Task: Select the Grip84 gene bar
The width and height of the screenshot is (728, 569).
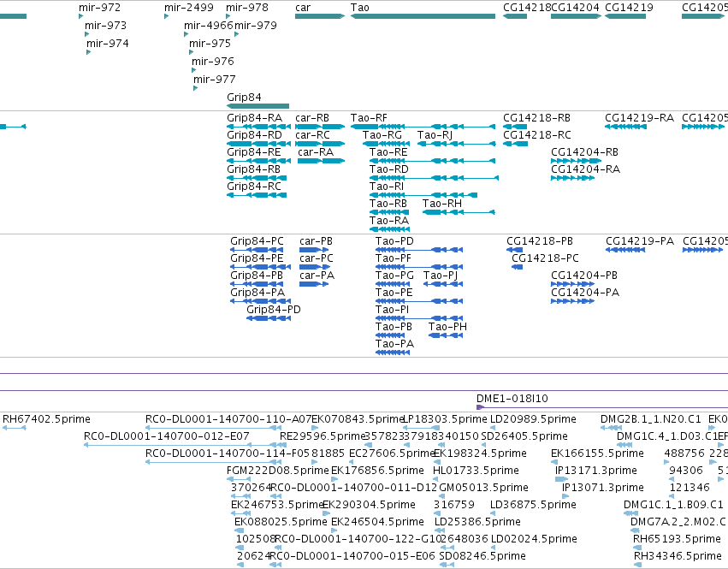Action: (257, 106)
